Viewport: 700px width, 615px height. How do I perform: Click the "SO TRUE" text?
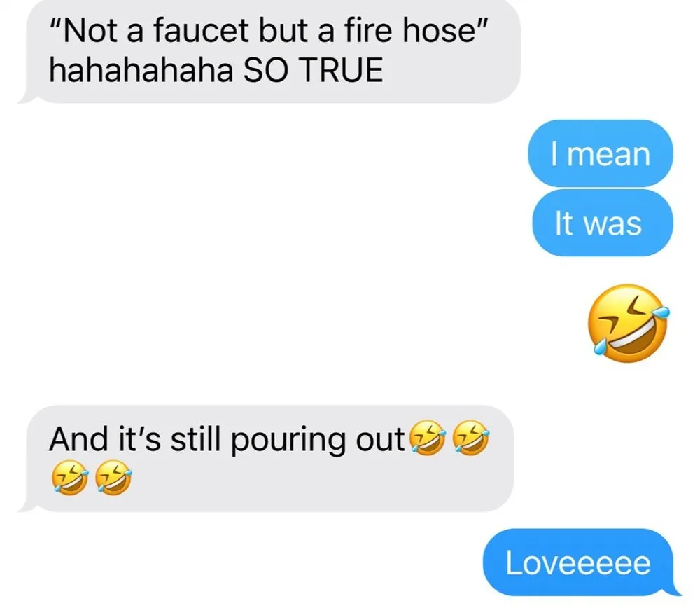click(x=313, y=71)
